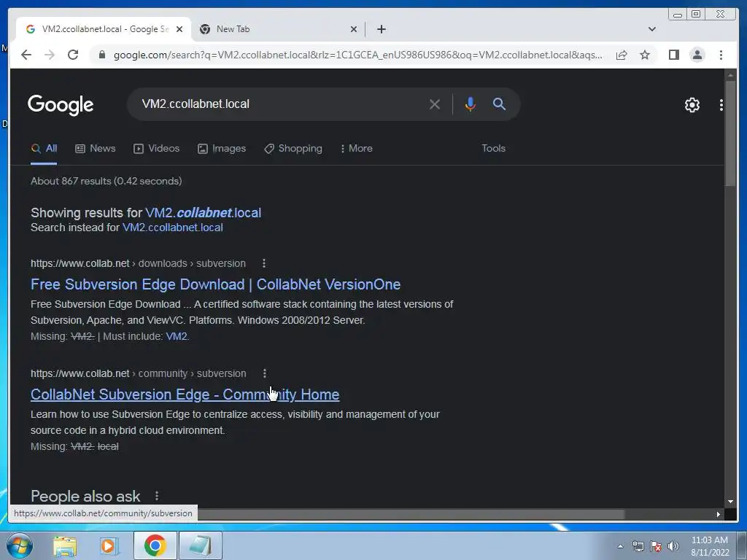747x560 pixels.
Task: Switch to Videos results
Action: [156, 148]
